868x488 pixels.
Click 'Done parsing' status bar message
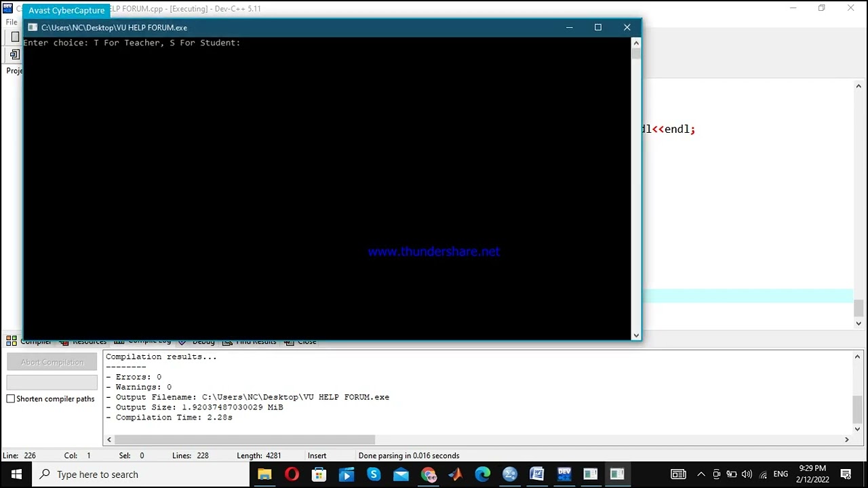pos(409,455)
